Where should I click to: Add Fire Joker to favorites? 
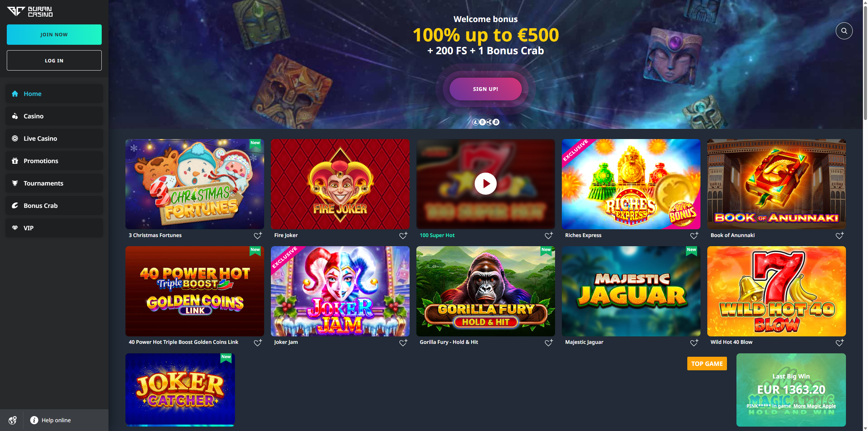point(403,235)
